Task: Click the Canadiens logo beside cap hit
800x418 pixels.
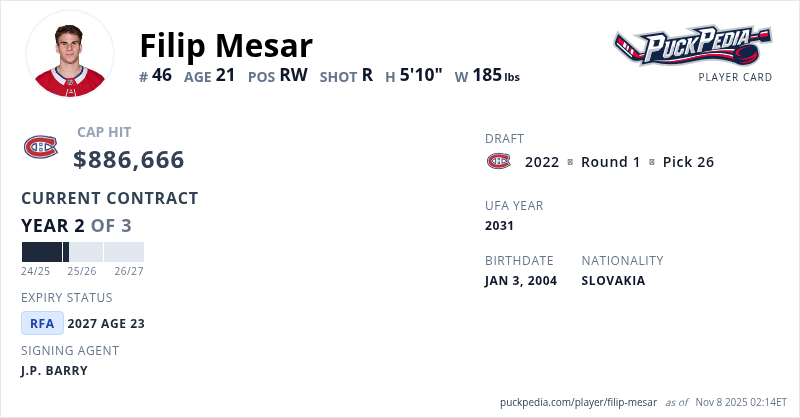Action: 41,148
